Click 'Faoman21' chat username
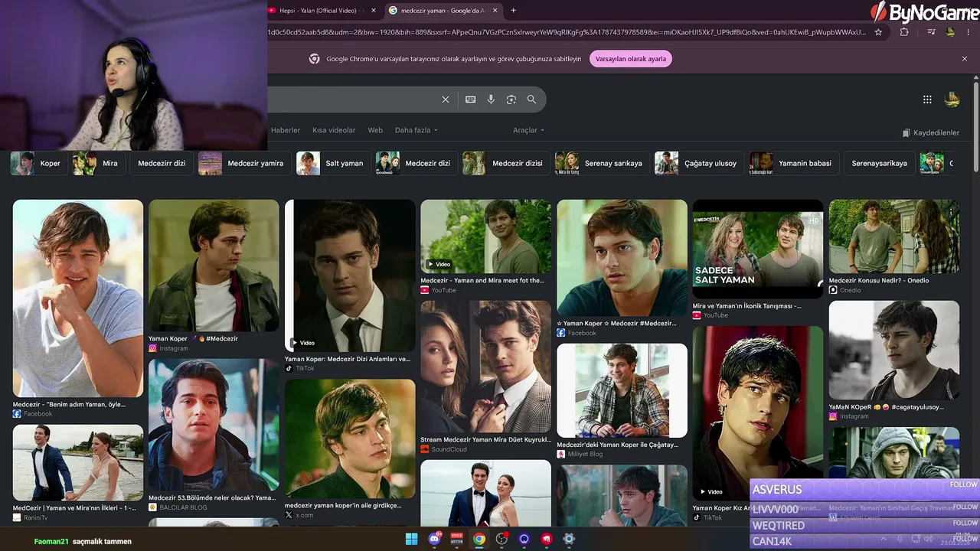The image size is (980, 551). point(51,542)
